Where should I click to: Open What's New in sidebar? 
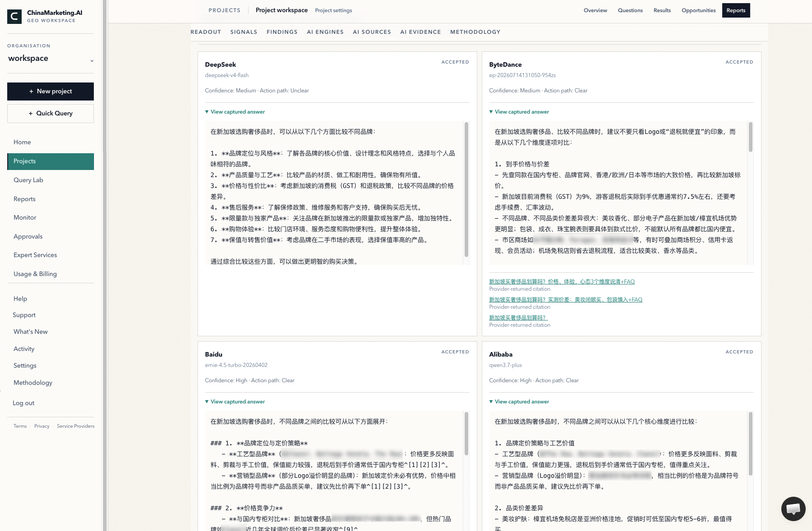31,332
